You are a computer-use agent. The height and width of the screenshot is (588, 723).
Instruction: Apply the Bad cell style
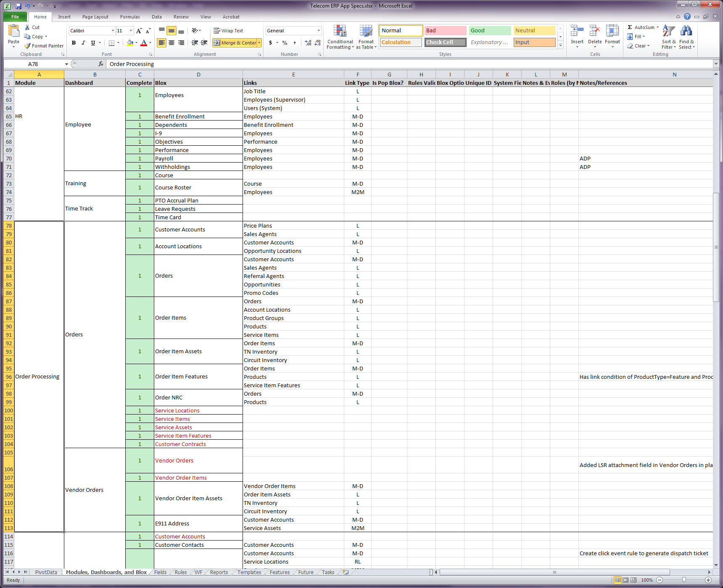pyautogui.click(x=445, y=31)
